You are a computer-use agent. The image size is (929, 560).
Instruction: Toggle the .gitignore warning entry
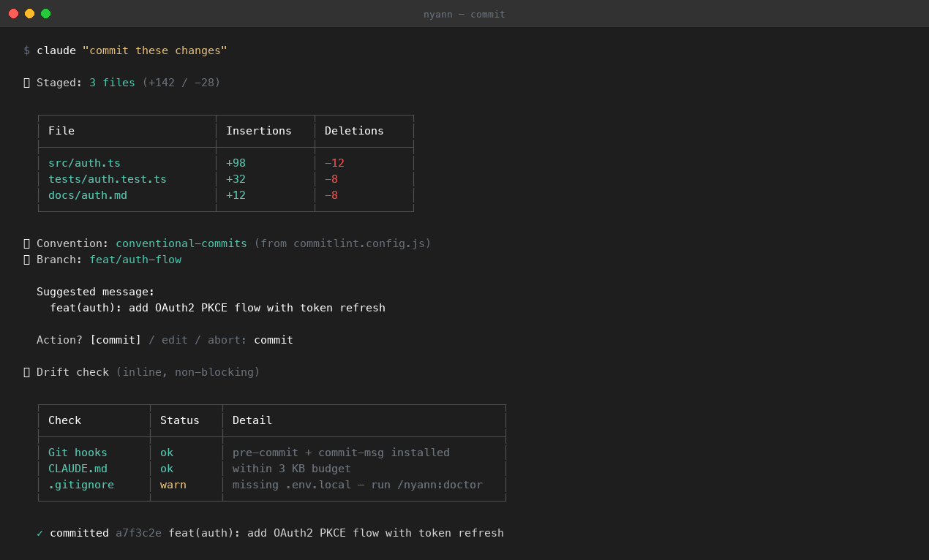(80, 484)
